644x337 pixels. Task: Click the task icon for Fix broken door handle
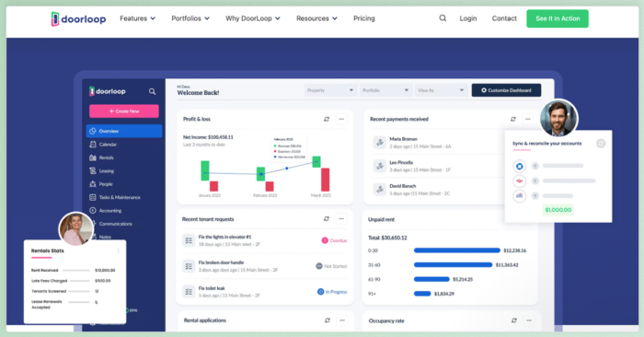[189, 266]
